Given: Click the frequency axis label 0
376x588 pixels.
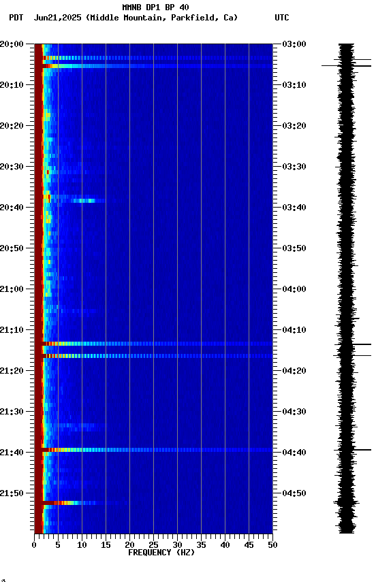Looking at the screenshot, I should (34, 545).
